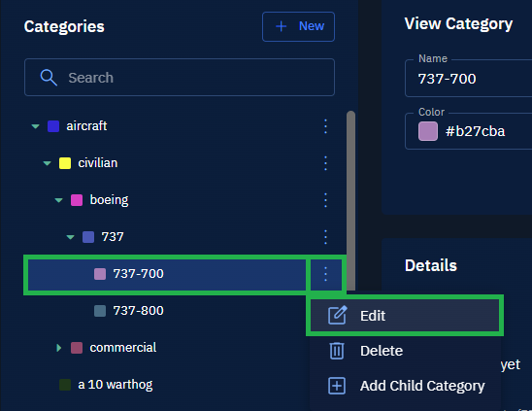Collapse the aircraft category tree
The image size is (532, 411).
[x=35, y=126]
